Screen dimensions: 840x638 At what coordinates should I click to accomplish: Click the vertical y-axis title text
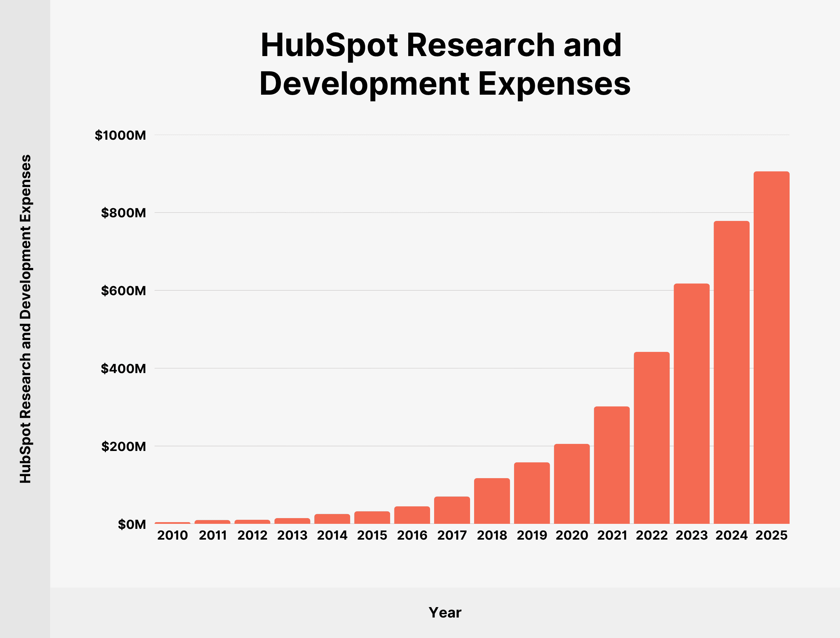click(x=26, y=319)
